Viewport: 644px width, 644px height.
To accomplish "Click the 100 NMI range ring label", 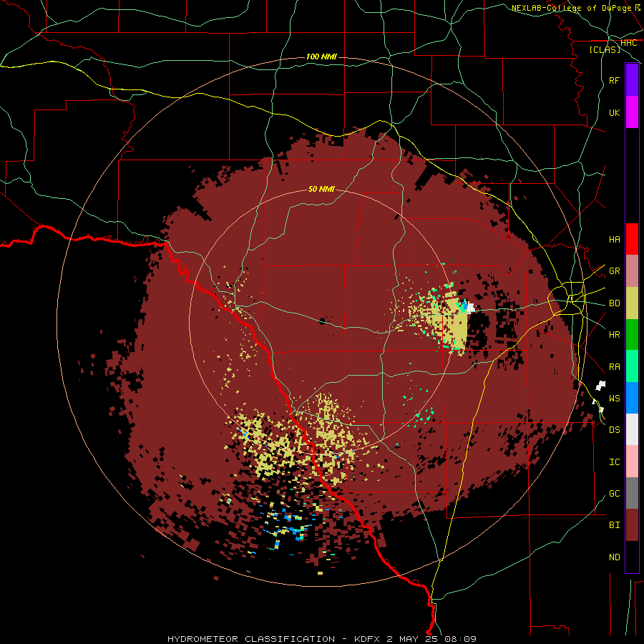I will [x=321, y=57].
